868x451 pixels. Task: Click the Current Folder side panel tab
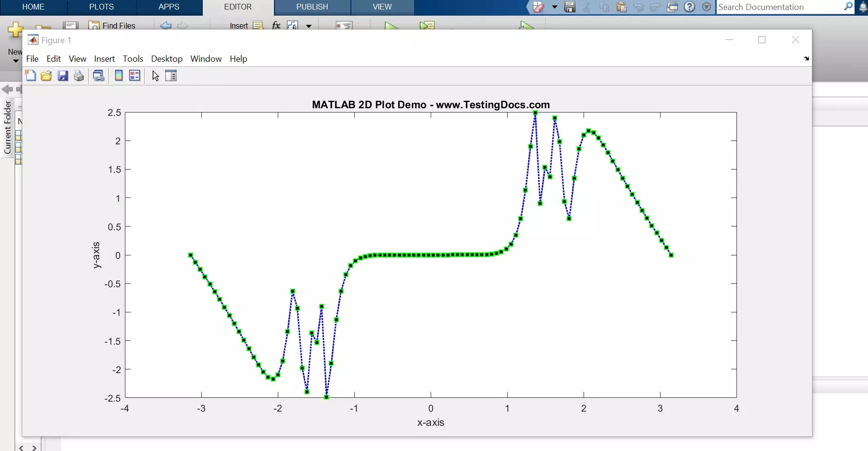(8, 127)
